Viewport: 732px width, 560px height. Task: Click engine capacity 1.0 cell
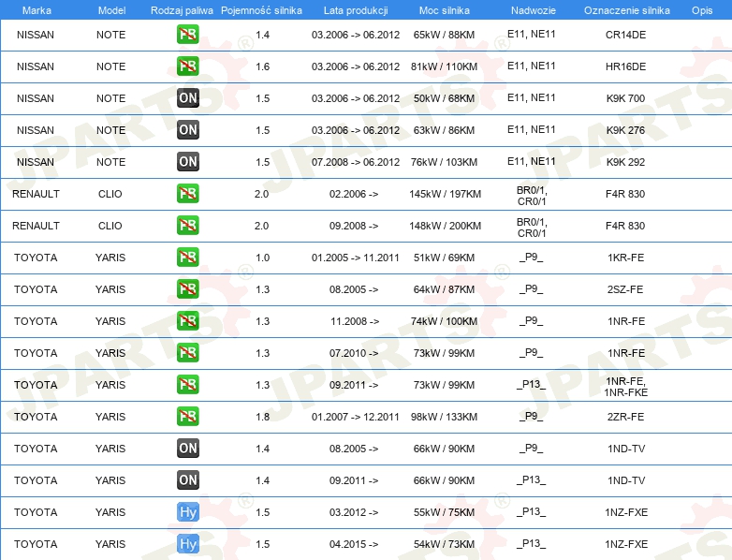(x=263, y=258)
